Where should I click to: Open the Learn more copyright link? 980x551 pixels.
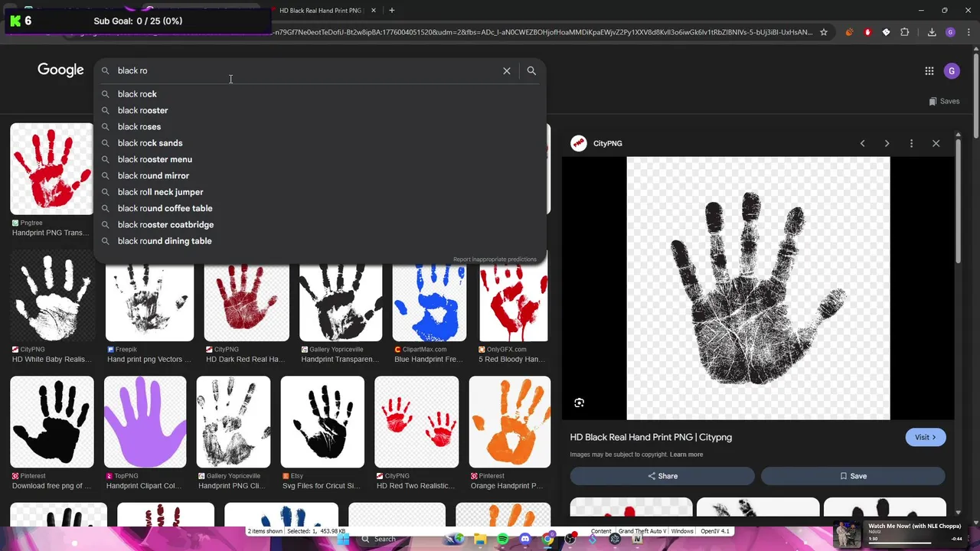[686, 455]
